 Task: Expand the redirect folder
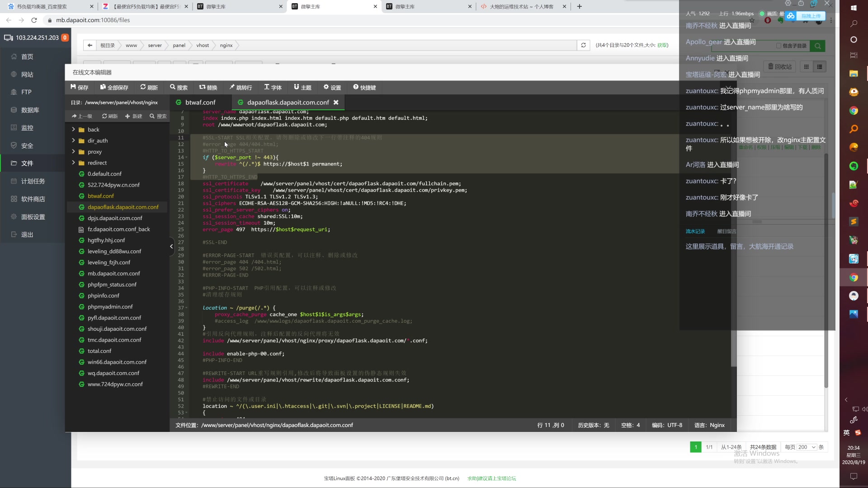tap(73, 163)
